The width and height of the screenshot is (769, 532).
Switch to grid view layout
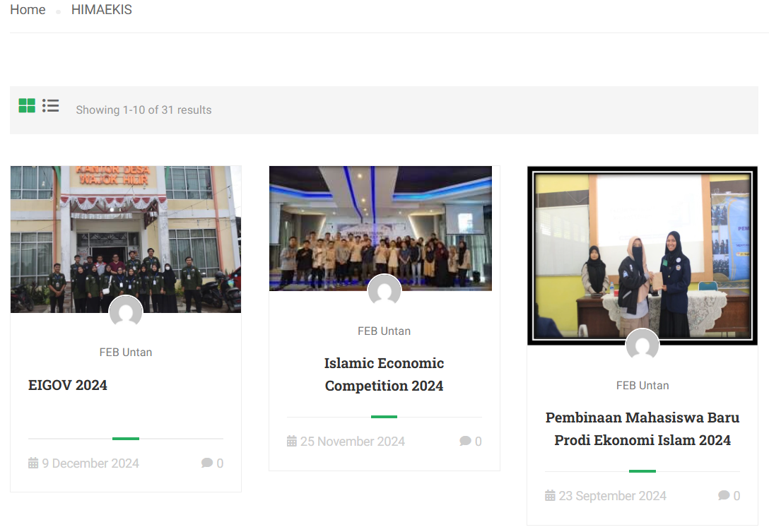tap(27, 106)
